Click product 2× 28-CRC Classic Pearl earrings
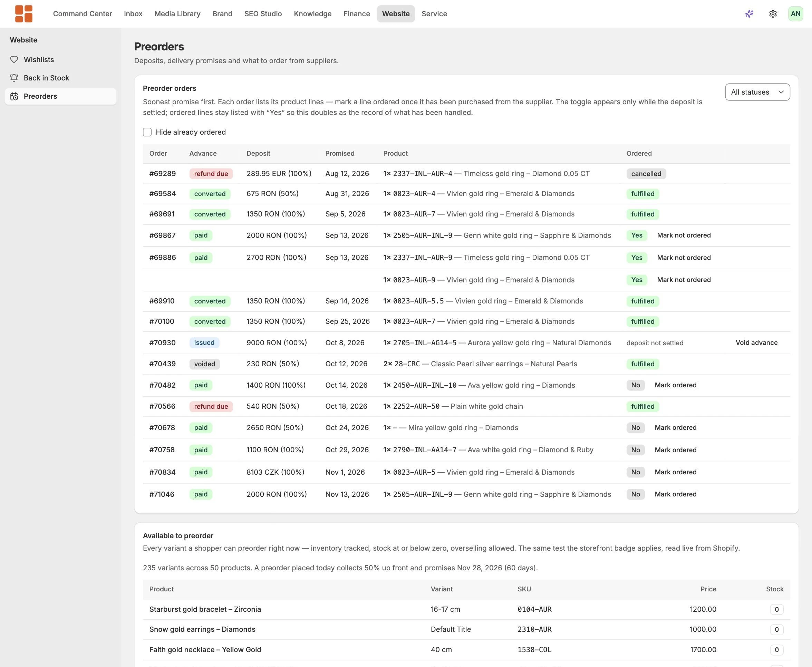 pos(480,364)
